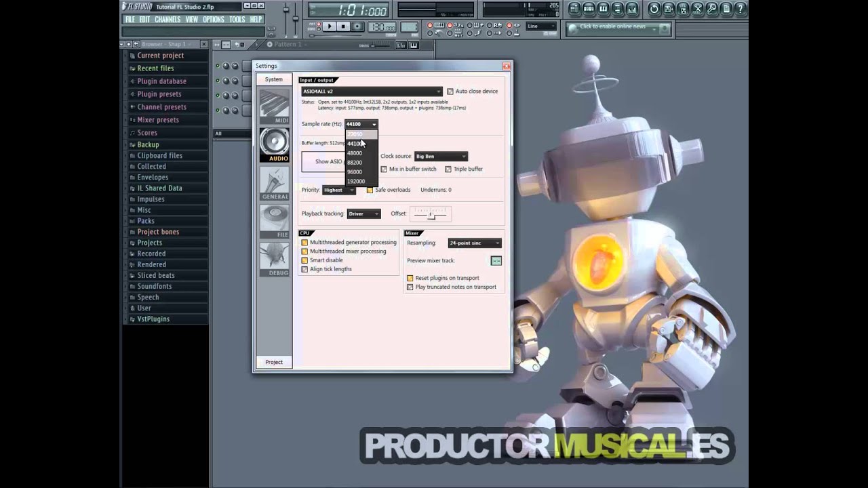Viewport: 868px width, 488px height.
Task: Close the Settings window
Action: point(506,66)
